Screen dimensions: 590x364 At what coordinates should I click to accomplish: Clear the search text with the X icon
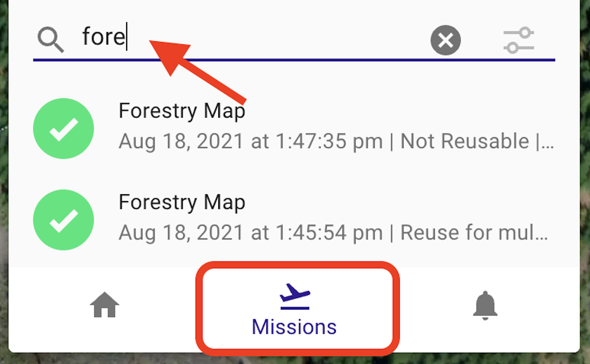point(446,40)
